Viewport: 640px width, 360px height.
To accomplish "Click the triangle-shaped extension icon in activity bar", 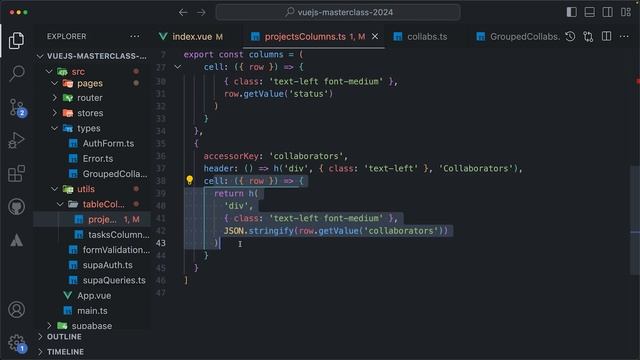I will (x=16, y=240).
